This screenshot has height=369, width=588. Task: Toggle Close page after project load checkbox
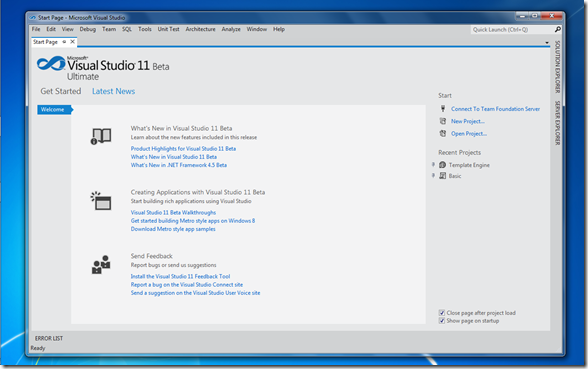pos(442,313)
